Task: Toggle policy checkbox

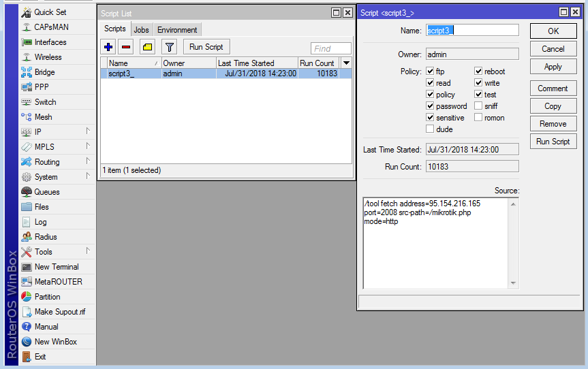Action: click(430, 95)
